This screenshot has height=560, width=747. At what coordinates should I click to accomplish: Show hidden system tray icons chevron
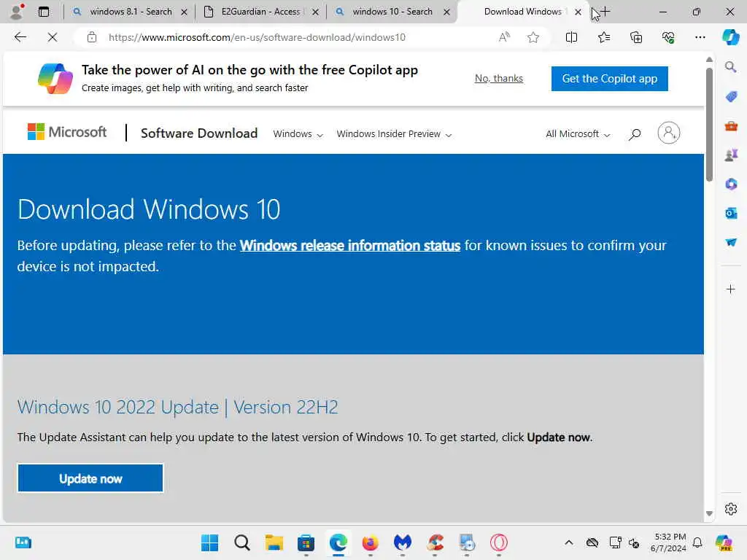568,542
